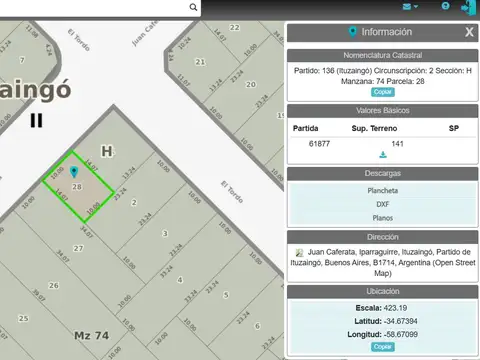Click the small image icon before Juan Caferata
480x360 pixels.
coord(299,252)
